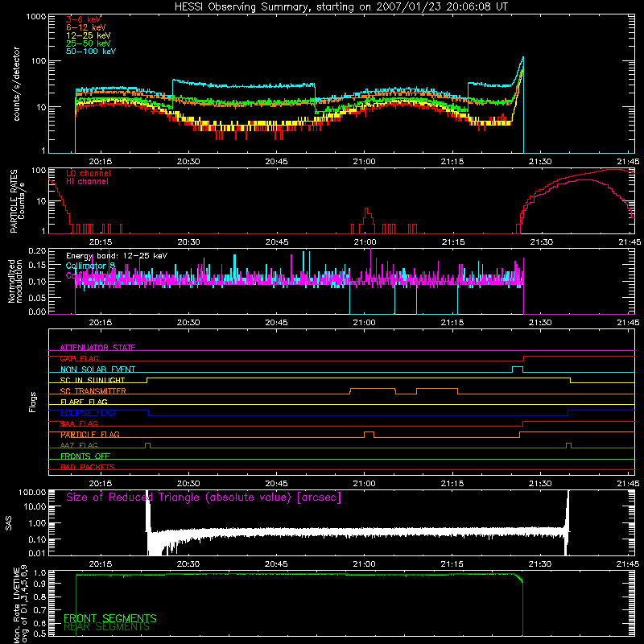Click the 21:15 time label under modulation plot

click(x=452, y=323)
